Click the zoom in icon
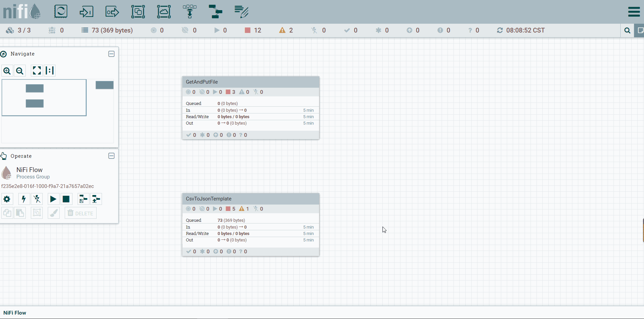The width and height of the screenshot is (644, 319). coord(7,71)
